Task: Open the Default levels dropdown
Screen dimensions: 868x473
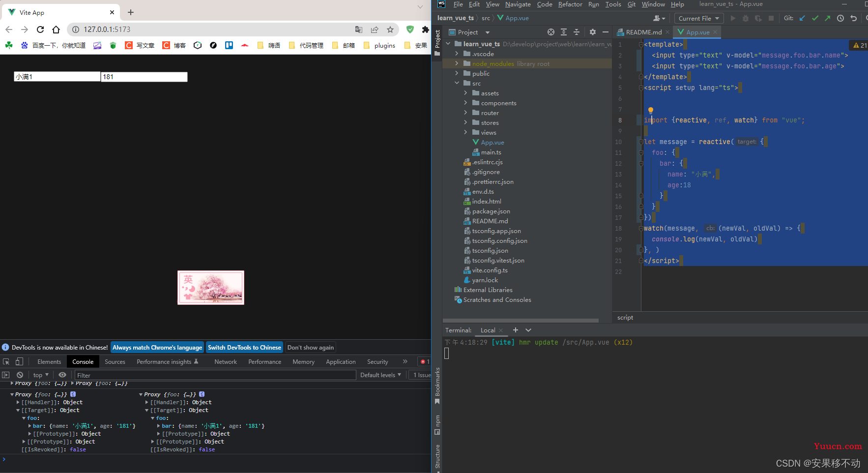Action: (380, 375)
